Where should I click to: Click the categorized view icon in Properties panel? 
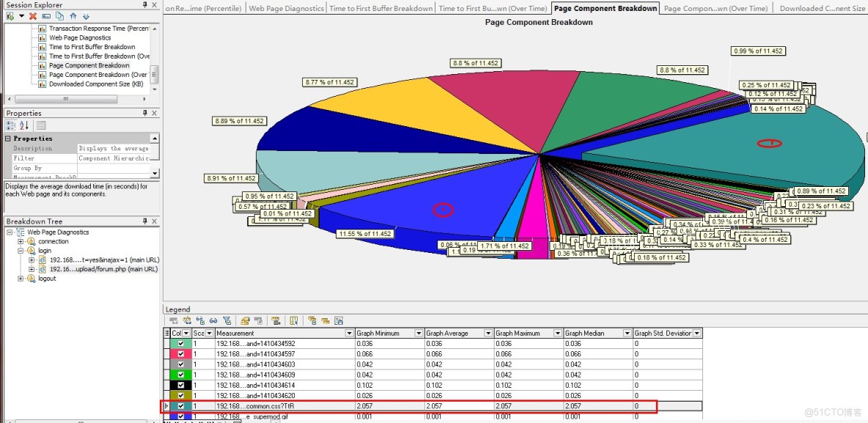[x=11, y=125]
